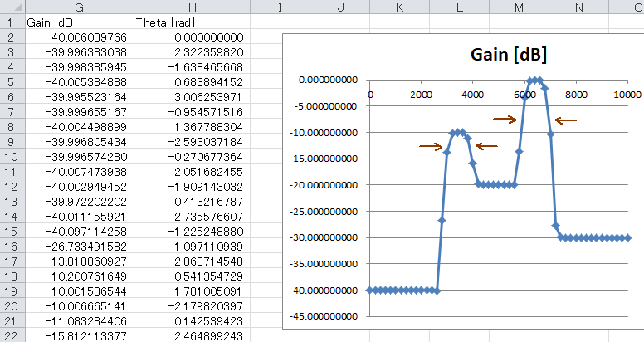
Task: Select cell containing 0.000000000 in Theta column
Action: pos(192,37)
